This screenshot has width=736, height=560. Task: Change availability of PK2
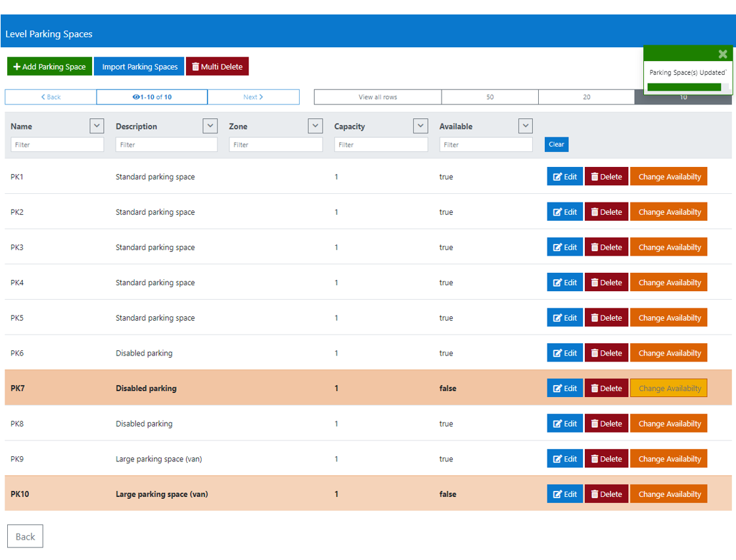point(668,212)
